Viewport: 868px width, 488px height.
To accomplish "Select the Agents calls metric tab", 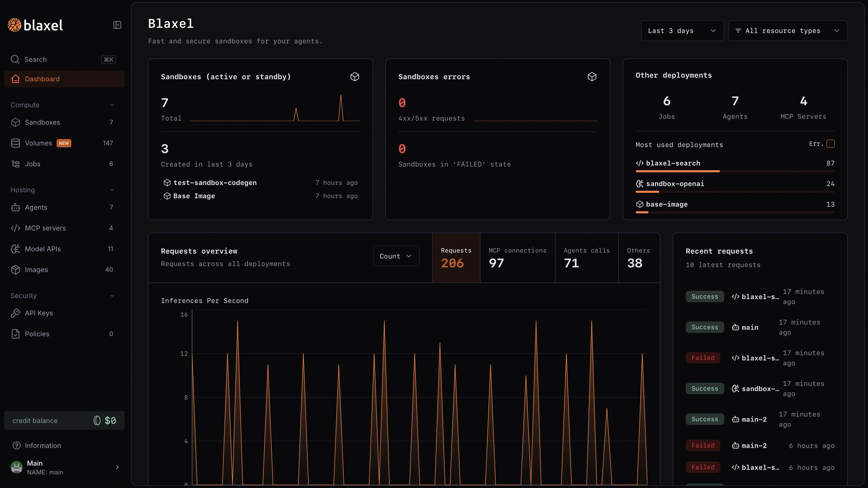I will pos(586,258).
